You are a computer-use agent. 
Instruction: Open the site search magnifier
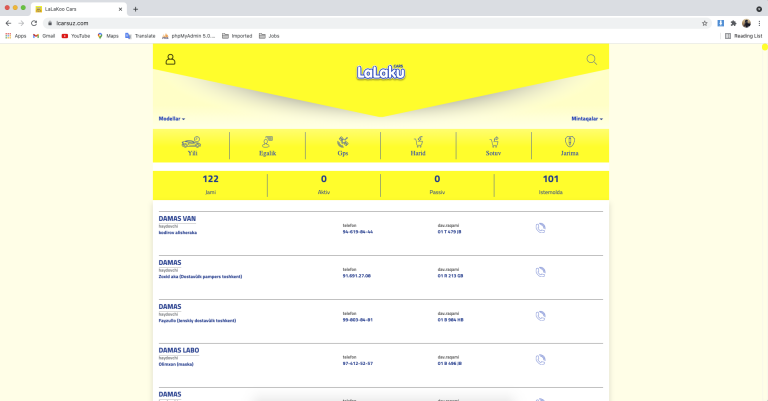point(592,60)
